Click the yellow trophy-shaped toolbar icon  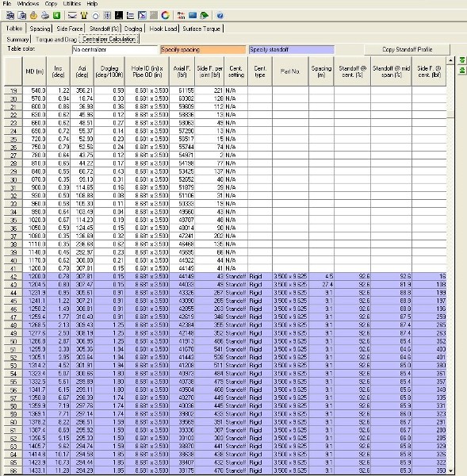(84, 15)
